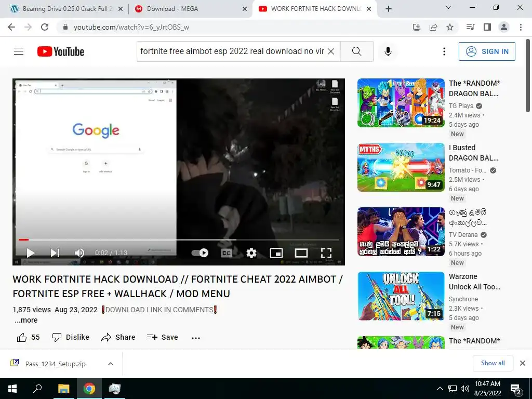
Task: Play the video
Action: click(31, 253)
